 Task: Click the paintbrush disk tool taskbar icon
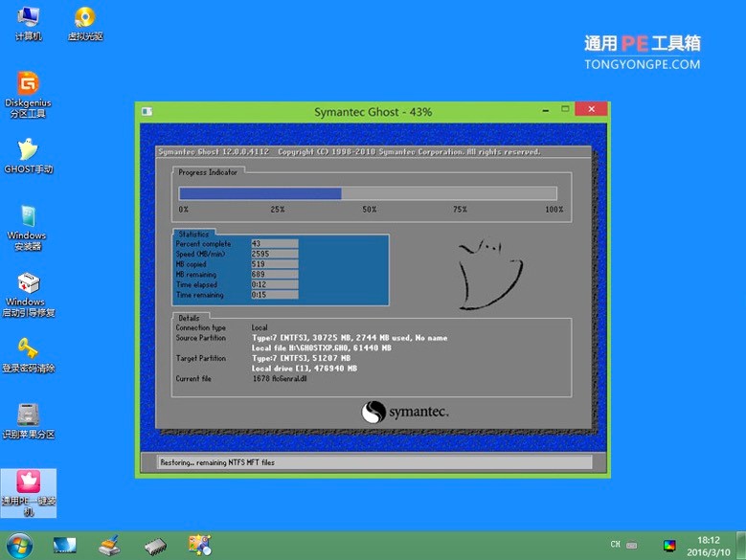(109, 546)
